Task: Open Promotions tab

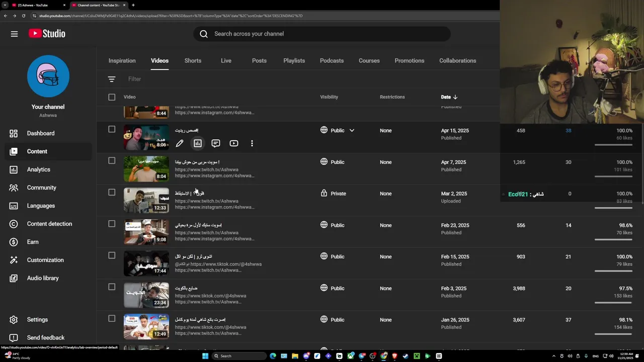Action: click(x=409, y=61)
